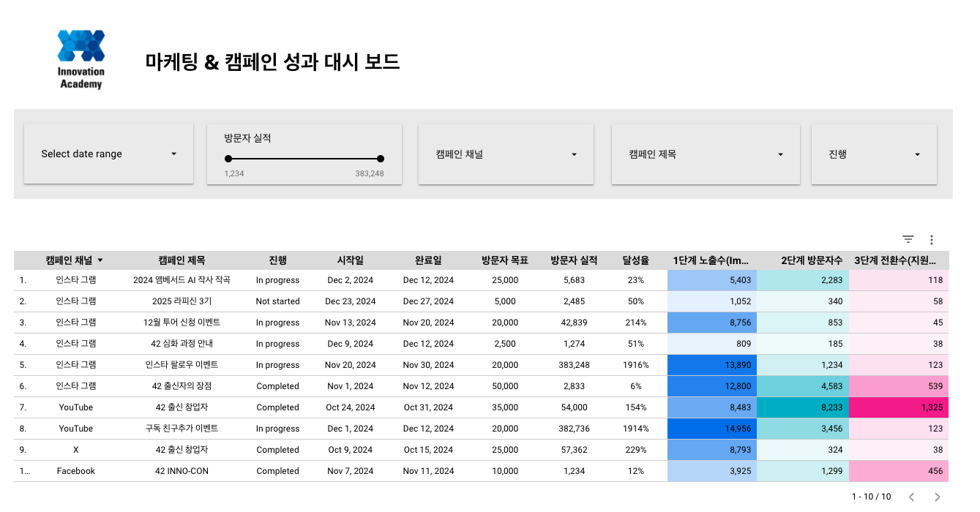Open the table filter icon

click(x=908, y=239)
